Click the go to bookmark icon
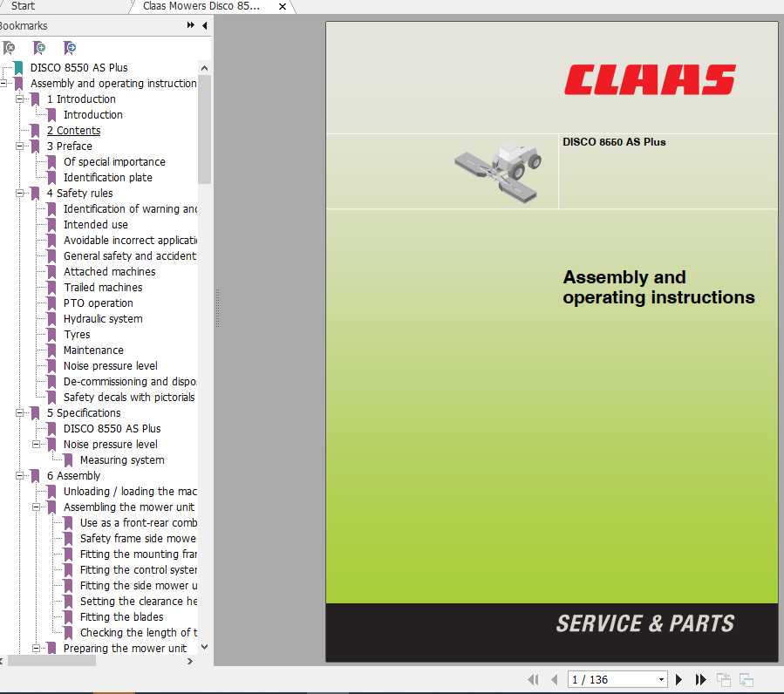 (x=70, y=48)
